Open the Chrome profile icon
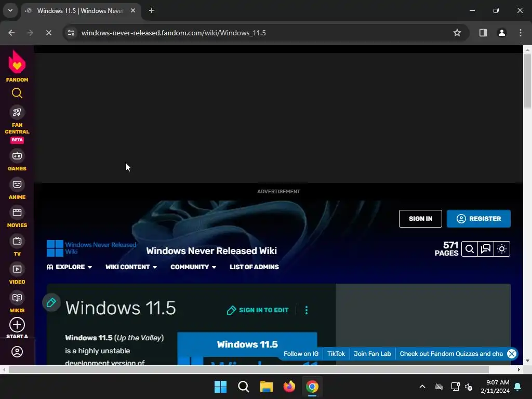This screenshot has height=399, width=532. click(x=502, y=33)
